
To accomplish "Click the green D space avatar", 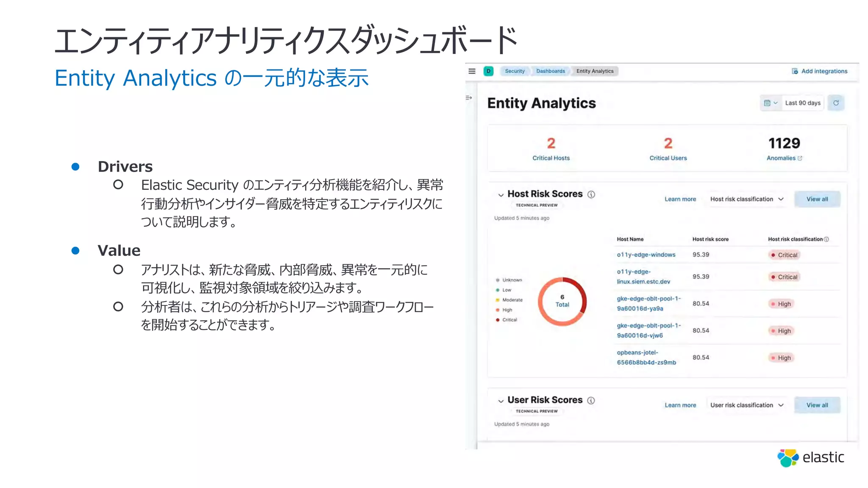I will (x=488, y=71).
